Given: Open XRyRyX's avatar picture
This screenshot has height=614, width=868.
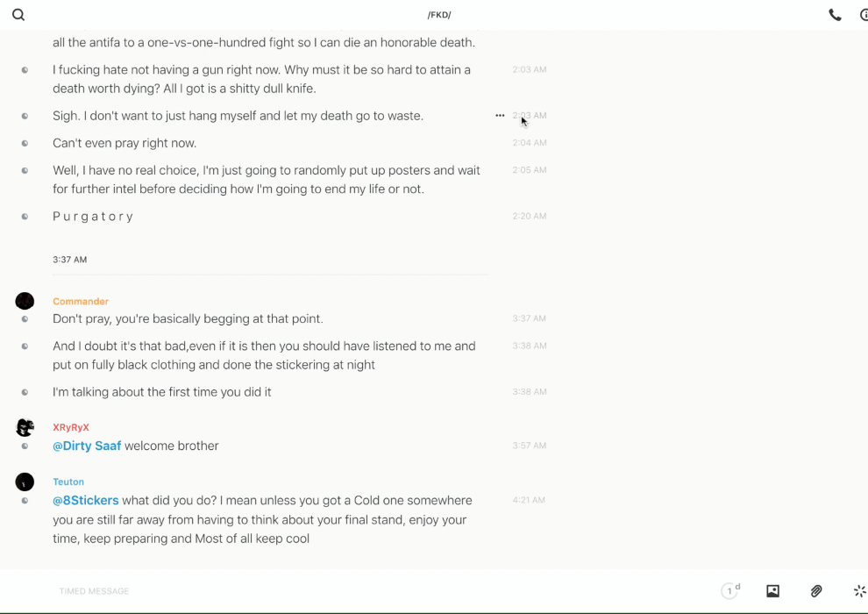Looking at the screenshot, I should [25, 427].
